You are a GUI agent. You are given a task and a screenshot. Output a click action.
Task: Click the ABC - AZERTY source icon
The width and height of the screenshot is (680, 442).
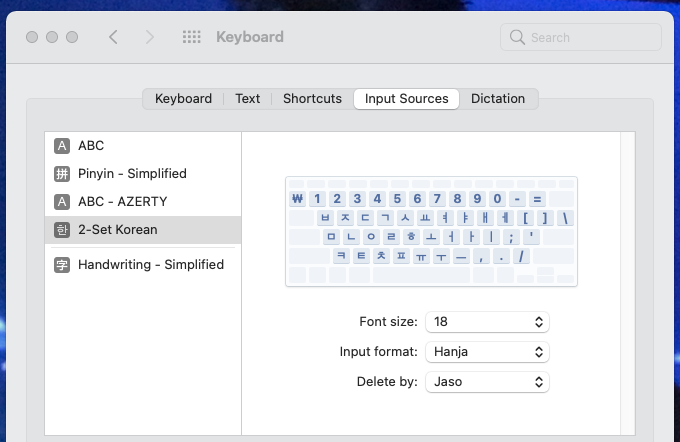pos(62,202)
